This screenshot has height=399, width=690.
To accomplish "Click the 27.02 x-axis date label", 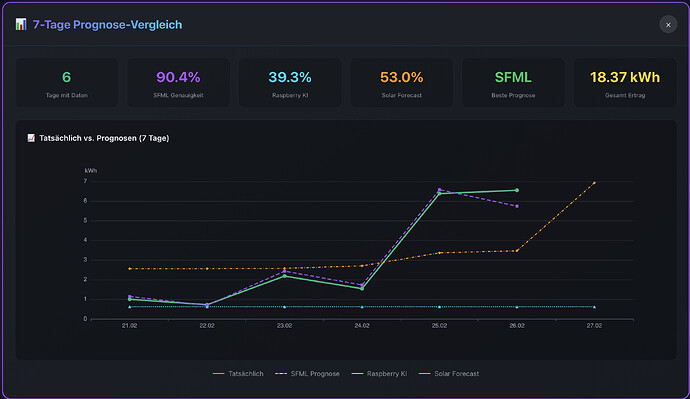I will click(594, 326).
